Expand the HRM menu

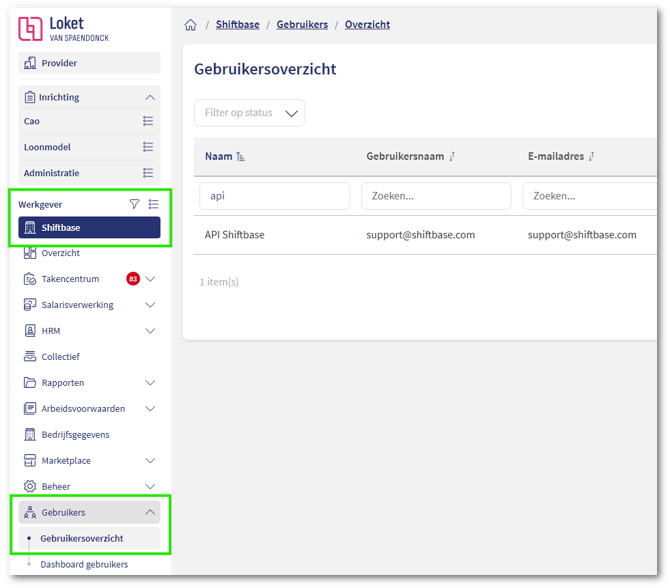150,331
